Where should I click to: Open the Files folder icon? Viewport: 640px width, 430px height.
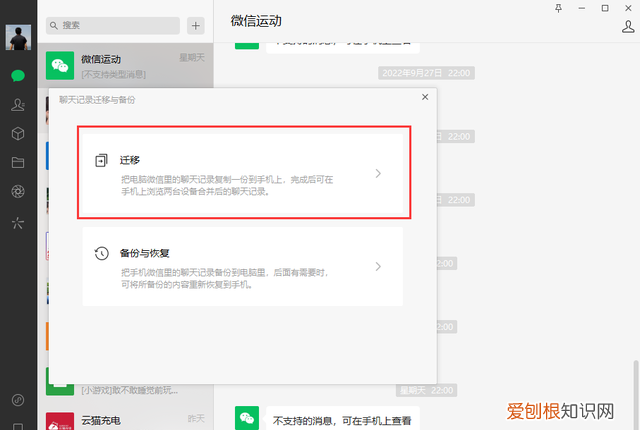pos(18,163)
